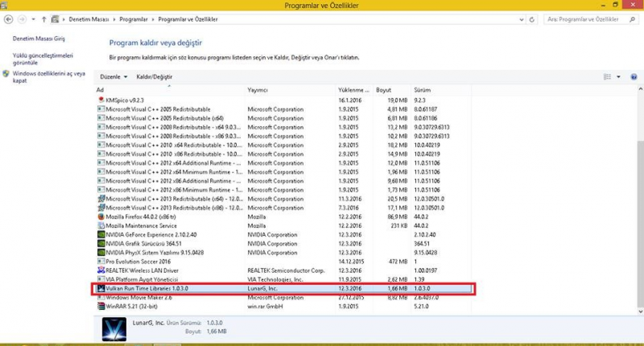Select Visual C++ 2012 x86 Additional Runtime row
The height and width of the screenshot is (346, 644).
click(x=283, y=181)
